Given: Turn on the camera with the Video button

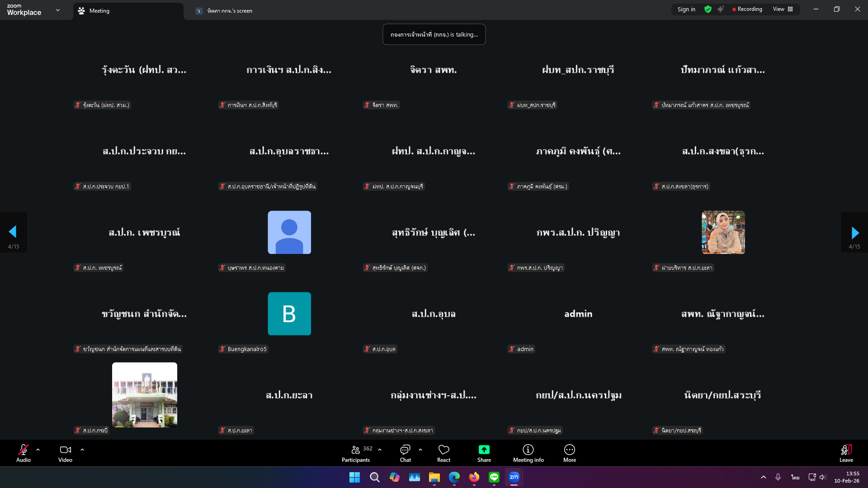Looking at the screenshot, I should tap(65, 450).
